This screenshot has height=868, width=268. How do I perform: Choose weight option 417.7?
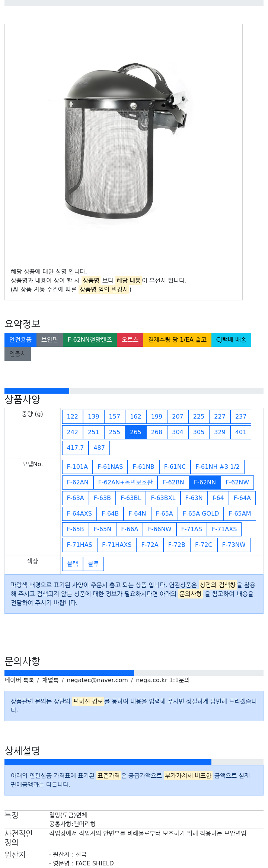(75, 448)
